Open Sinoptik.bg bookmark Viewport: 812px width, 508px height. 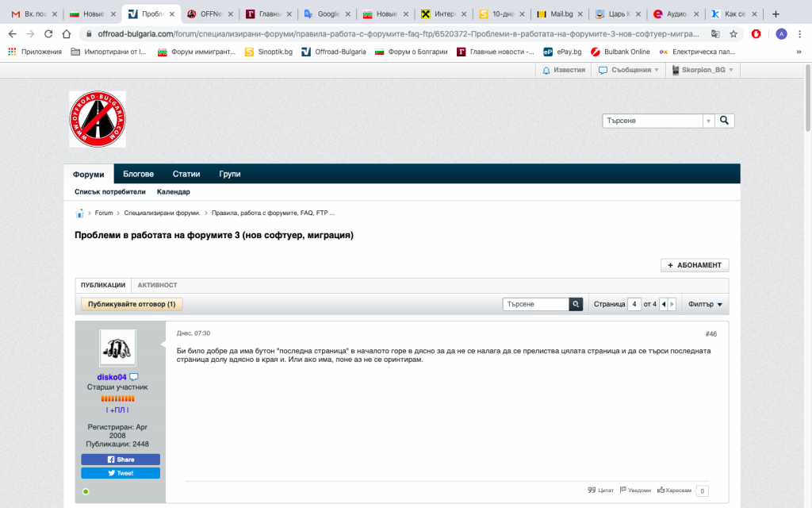tap(269, 52)
